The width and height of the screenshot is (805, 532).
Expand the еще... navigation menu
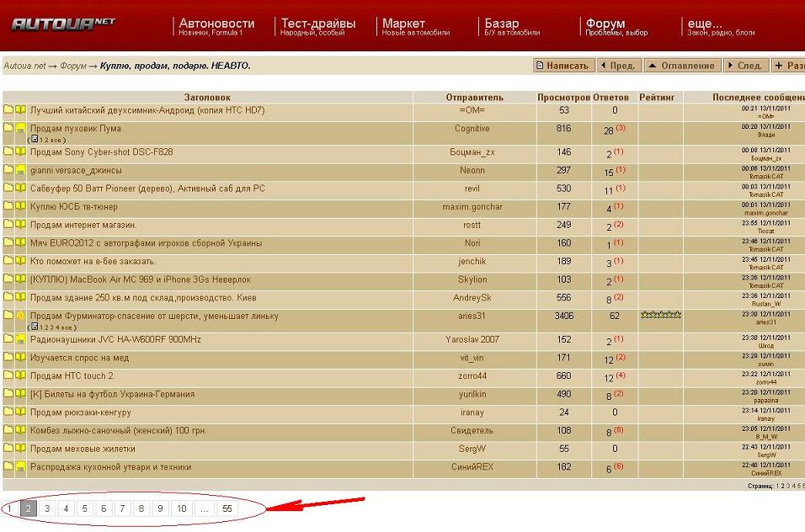click(x=704, y=24)
